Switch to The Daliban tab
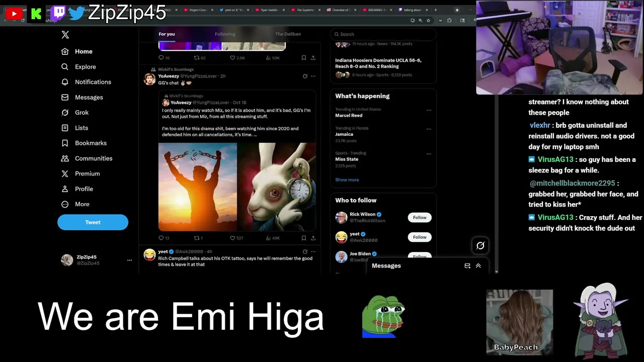Viewport: 644px width, 362px height. click(288, 34)
